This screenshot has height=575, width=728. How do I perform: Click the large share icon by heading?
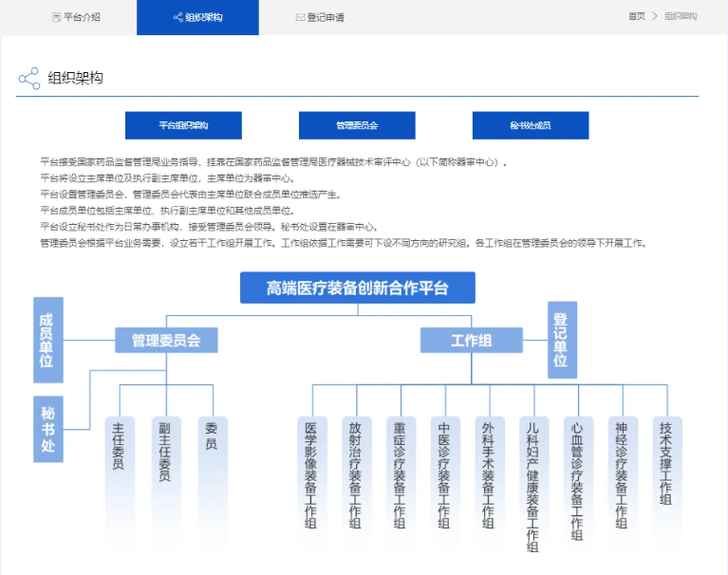click(29, 79)
